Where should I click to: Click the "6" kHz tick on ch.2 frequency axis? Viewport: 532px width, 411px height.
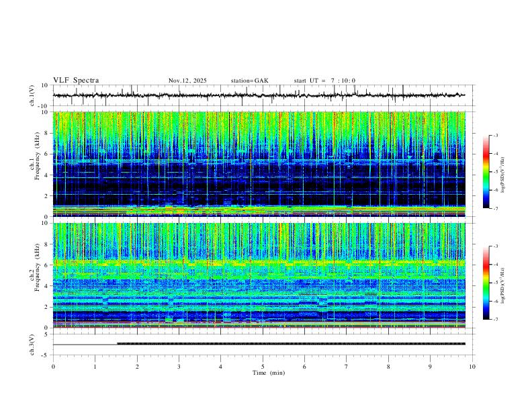[x=48, y=265]
